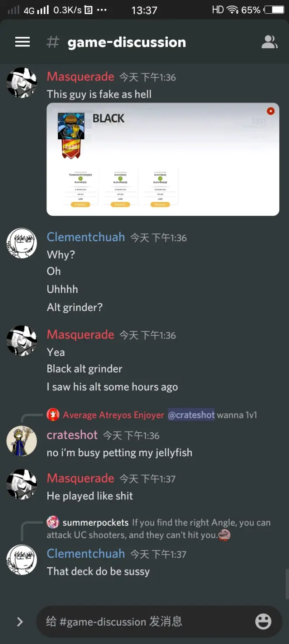Jump to summerpockets' replied message preview

click(159, 528)
